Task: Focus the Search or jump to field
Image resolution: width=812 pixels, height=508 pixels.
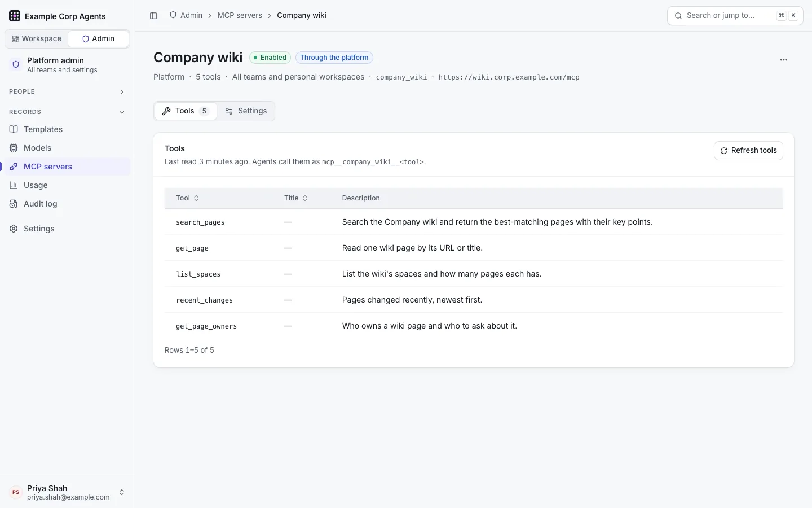Action: pyautogui.click(x=735, y=16)
